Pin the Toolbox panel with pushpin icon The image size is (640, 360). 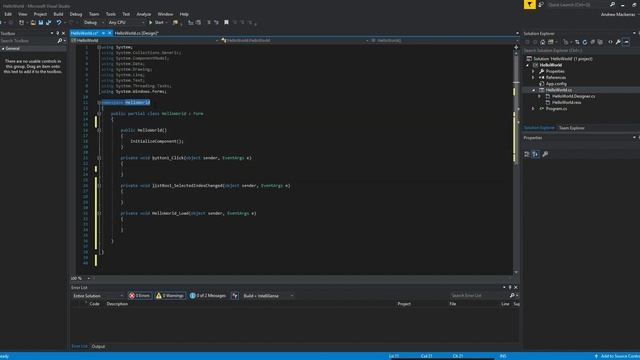pos(58,33)
